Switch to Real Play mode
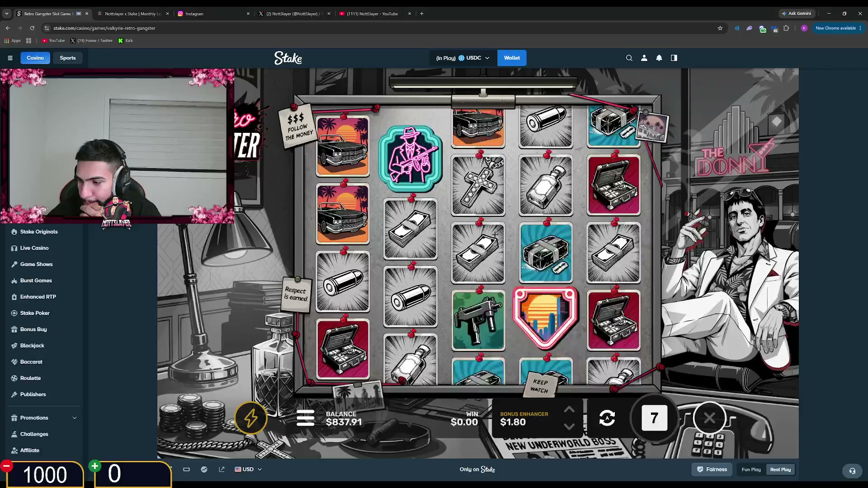The height and width of the screenshot is (488, 868). tap(780, 469)
